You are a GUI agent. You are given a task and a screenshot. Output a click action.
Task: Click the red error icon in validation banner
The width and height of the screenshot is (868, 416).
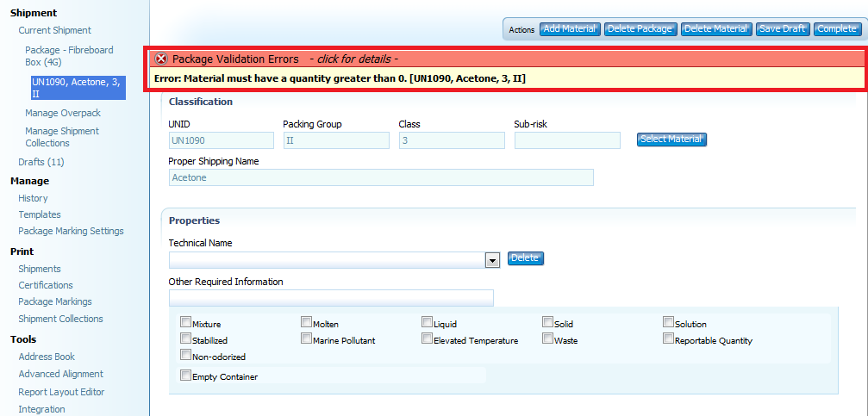pyautogui.click(x=160, y=59)
